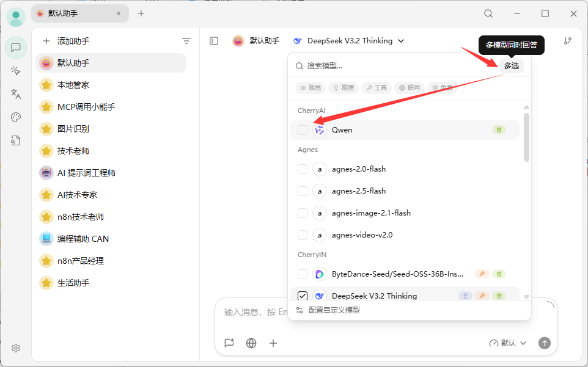Open the user avatar profile
This screenshot has width=588, height=367.
pos(16,17)
